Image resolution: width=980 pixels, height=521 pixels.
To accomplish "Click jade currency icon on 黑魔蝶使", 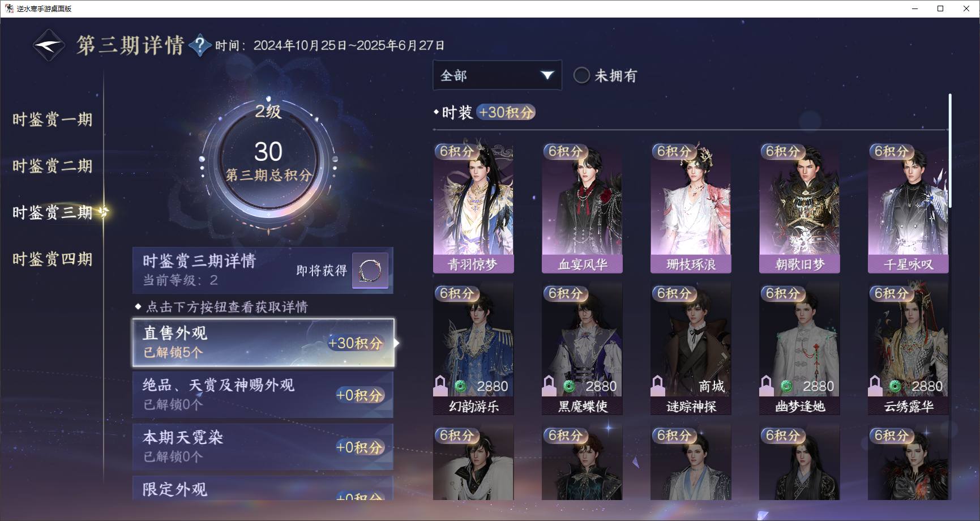I will pos(569,386).
